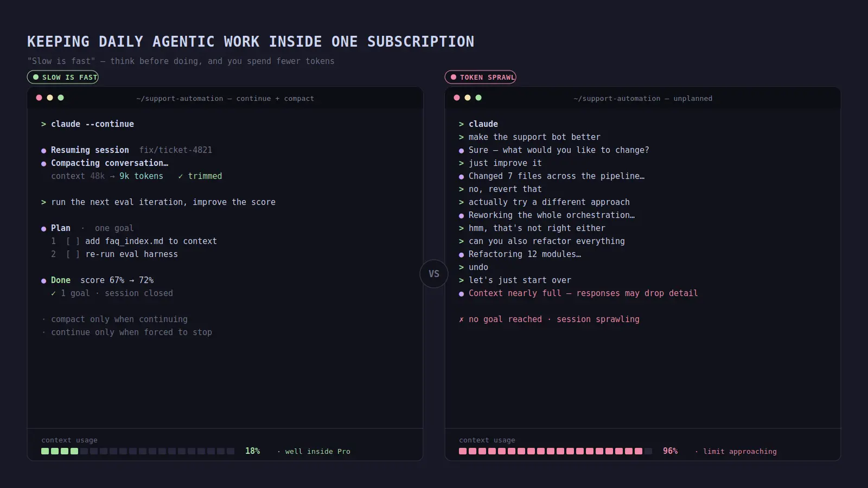868x488 pixels.
Task: Click the 'context usage' label in the continue + compact terminal
Action: pyautogui.click(x=69, y=440)
